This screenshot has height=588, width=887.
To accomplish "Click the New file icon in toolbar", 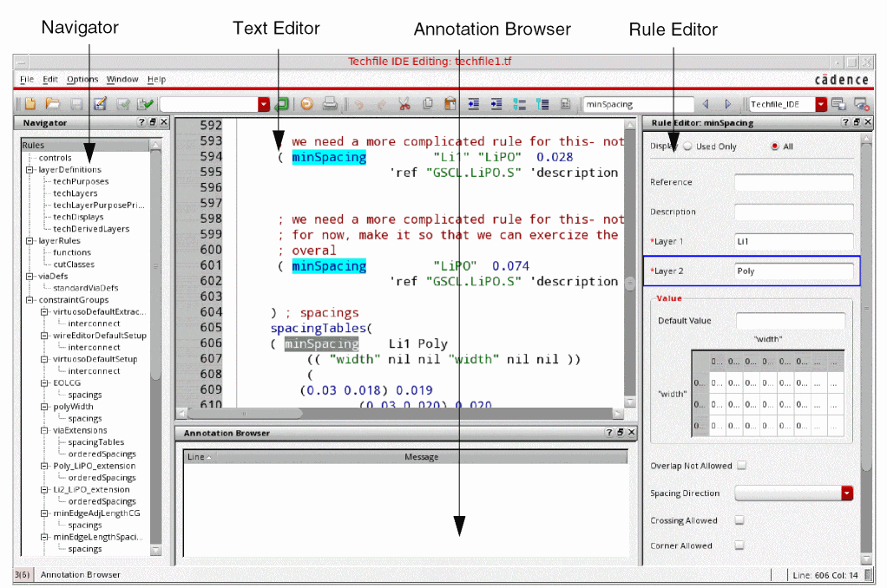I will point(30,104).
